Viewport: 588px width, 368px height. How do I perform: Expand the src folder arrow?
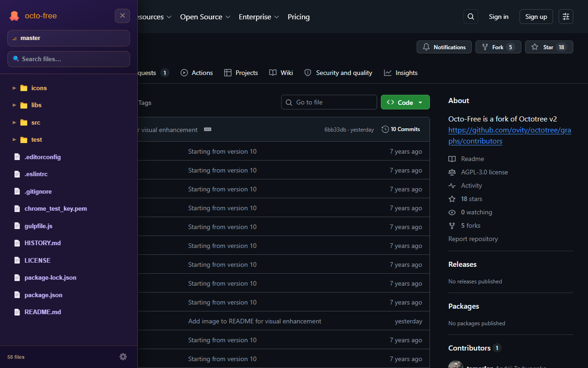tap(14, 122)
